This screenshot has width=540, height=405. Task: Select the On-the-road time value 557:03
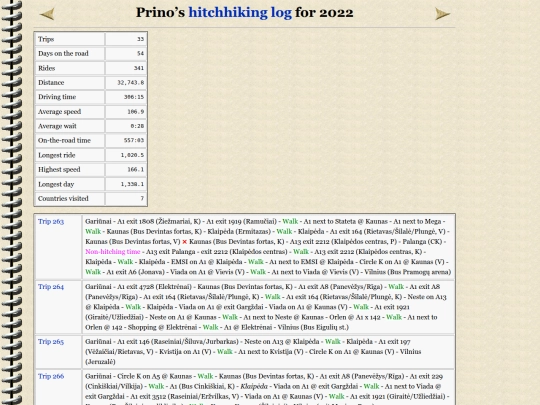[134, 141]
